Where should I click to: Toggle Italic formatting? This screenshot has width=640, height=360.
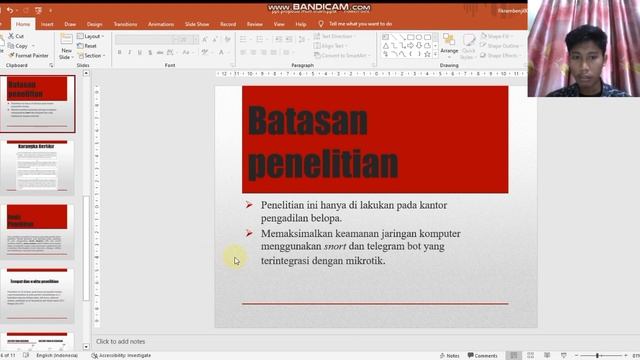(130, 53)
